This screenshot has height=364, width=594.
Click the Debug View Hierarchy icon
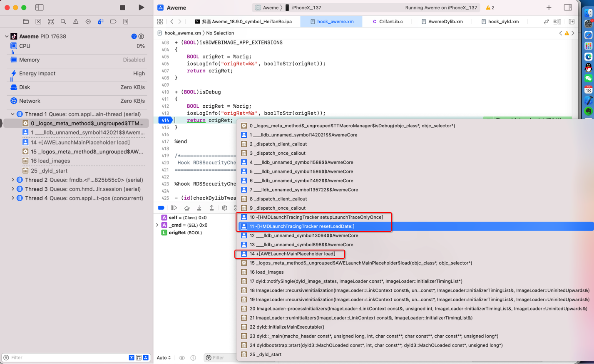224,208
